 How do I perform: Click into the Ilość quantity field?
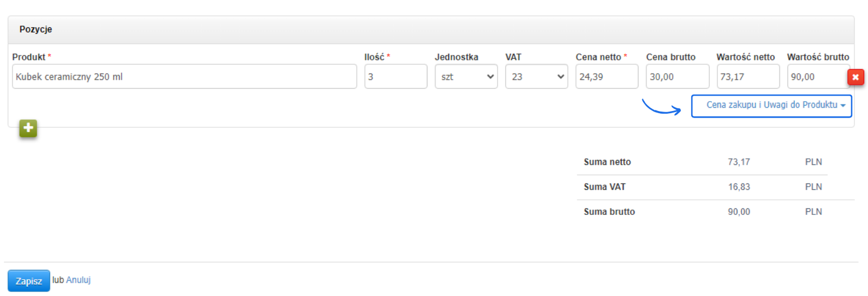[x=395, y=77]
